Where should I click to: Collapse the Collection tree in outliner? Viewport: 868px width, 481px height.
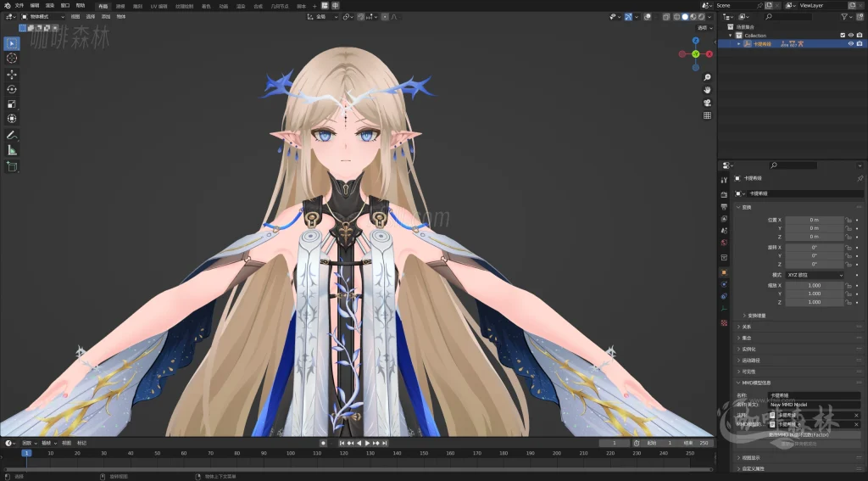(x=730, y=36)
